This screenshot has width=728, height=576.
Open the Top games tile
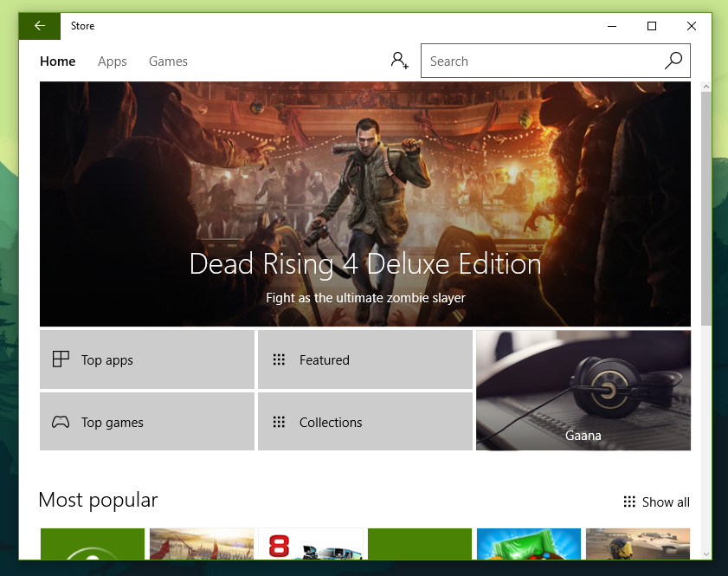click(146, 422)
